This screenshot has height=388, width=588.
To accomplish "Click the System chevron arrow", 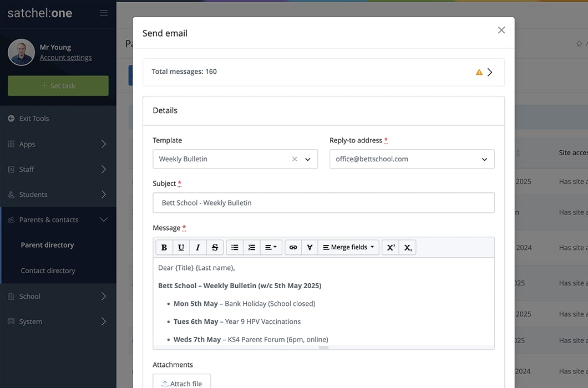I will pos(104,321).
